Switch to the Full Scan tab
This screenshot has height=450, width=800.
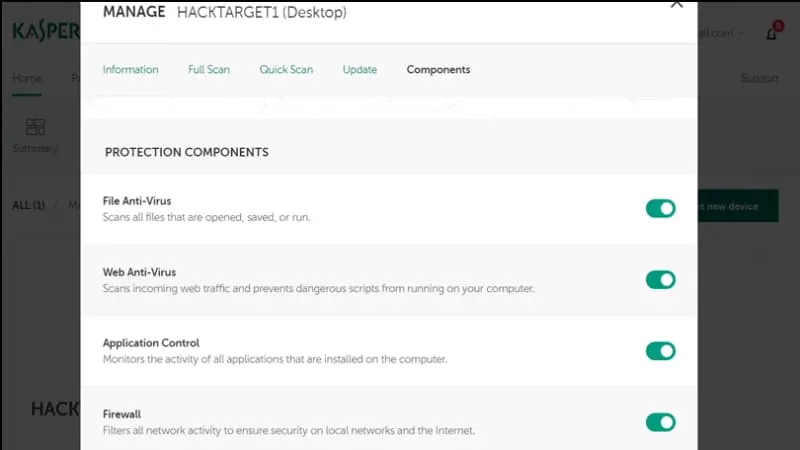click(x=209, y=69)
